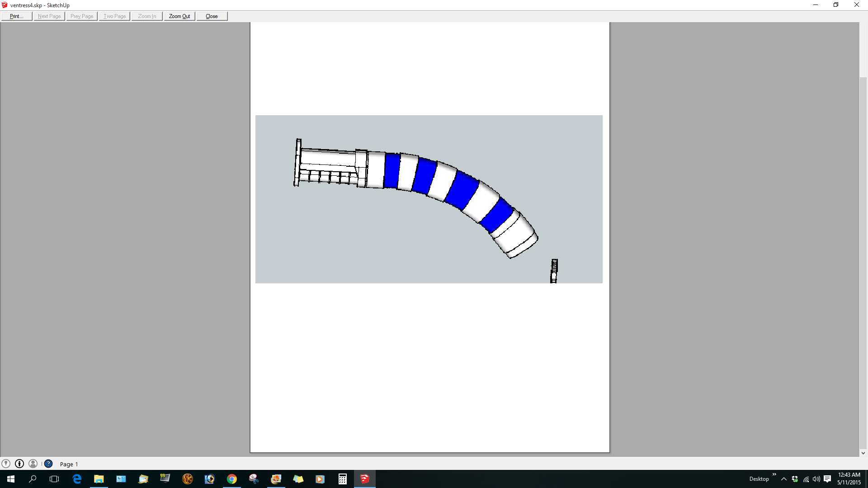The image size is (868, 488).
Task: Open the media player icon on the taskbar
Action: click(x=320, y=479)
